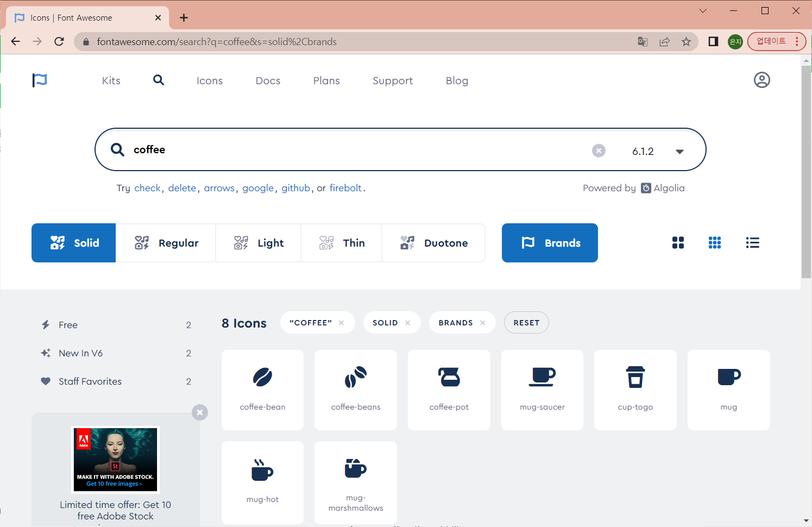
Task: Open the Kits page
Action: [111, 80]
